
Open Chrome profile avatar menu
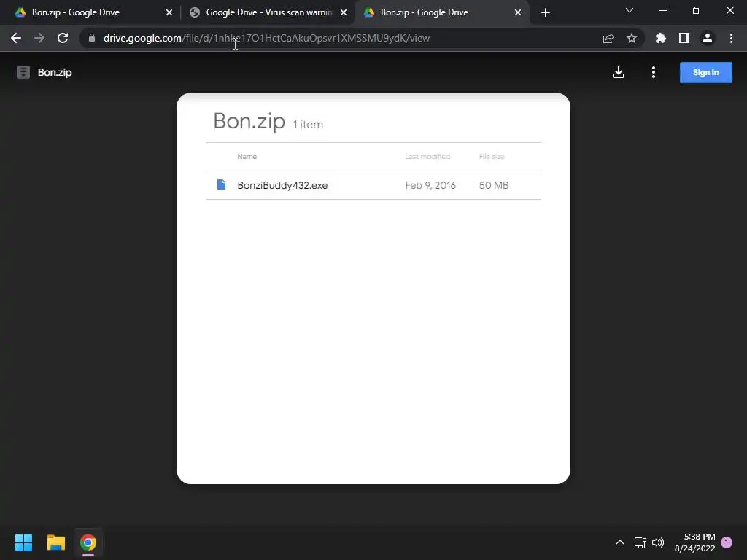click(708, 38)
